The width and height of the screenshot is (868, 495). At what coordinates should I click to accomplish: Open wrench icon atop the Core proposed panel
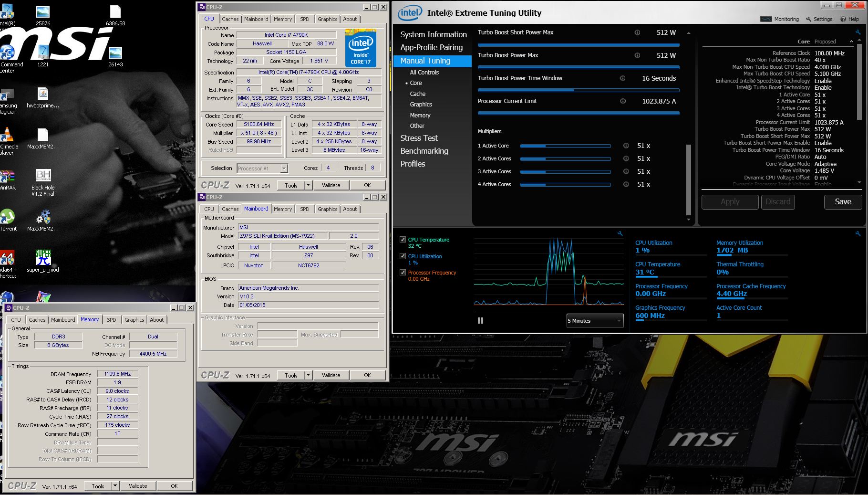858,32
